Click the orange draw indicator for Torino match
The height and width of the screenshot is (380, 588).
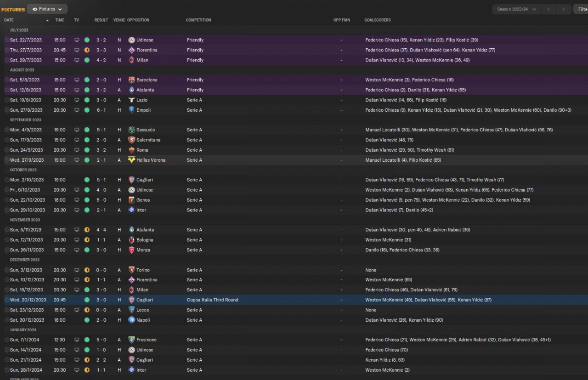coord(87,270)
